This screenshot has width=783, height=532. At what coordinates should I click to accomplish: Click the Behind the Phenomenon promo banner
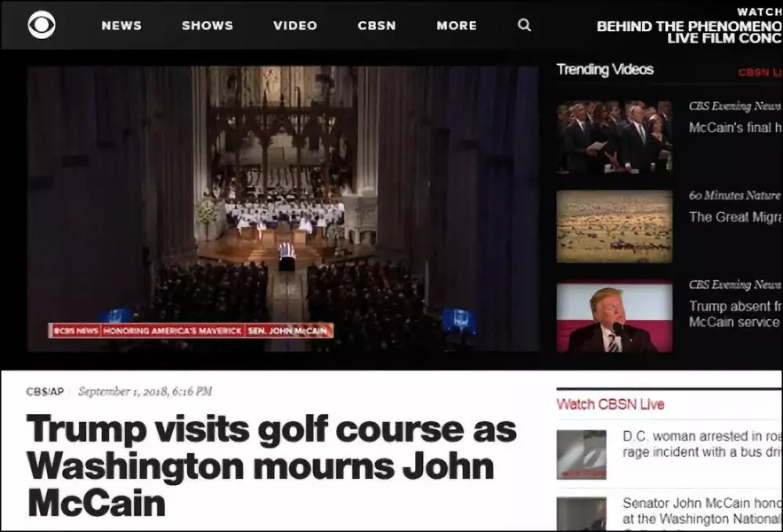click(689, 27)
